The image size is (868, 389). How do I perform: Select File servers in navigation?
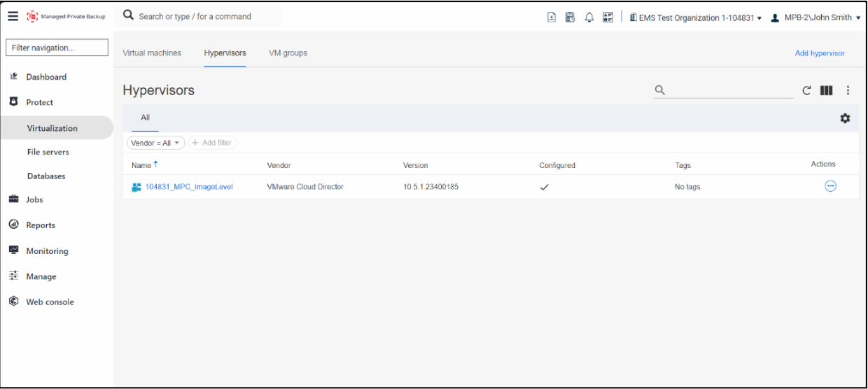point(48,152)
